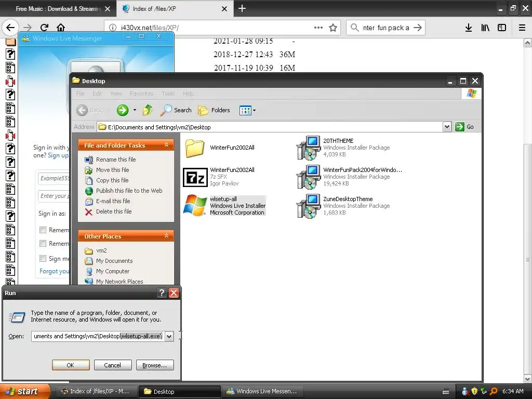532x399 pixels.
Task: Click Cancel in Run dialog
Action: pyautogui.click(x=113, y=365)
